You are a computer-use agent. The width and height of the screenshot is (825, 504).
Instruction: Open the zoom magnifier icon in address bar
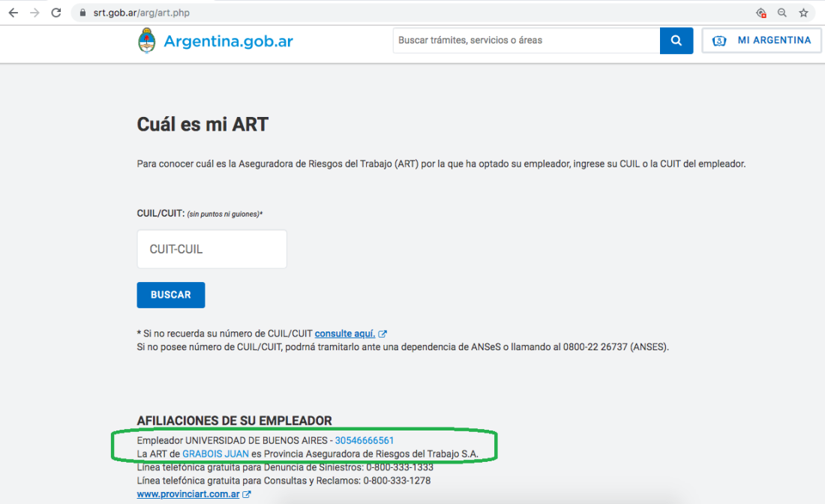coord(782,13)
